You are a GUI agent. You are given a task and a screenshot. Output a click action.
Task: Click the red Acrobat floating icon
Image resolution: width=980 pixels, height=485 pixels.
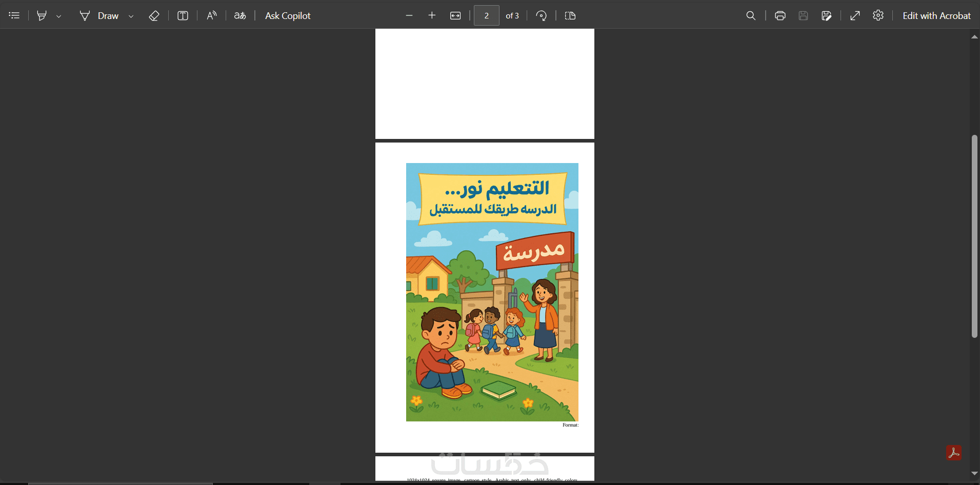[x=954, y=453]
